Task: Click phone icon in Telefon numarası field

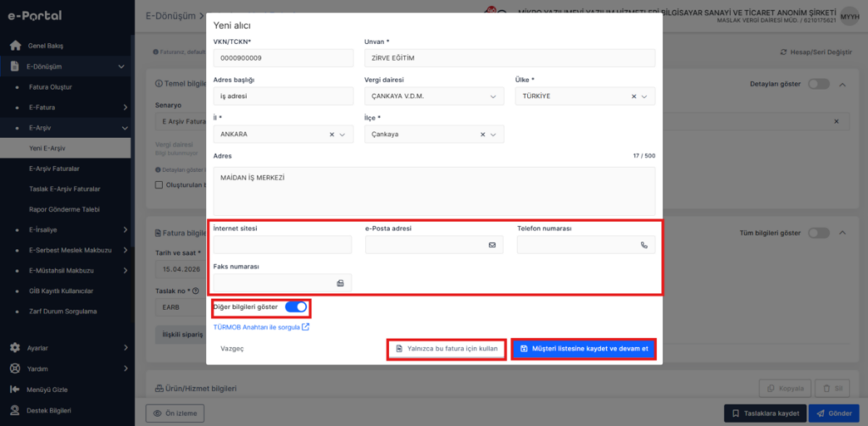Action: pyautogui.click(x=644, y=245)
